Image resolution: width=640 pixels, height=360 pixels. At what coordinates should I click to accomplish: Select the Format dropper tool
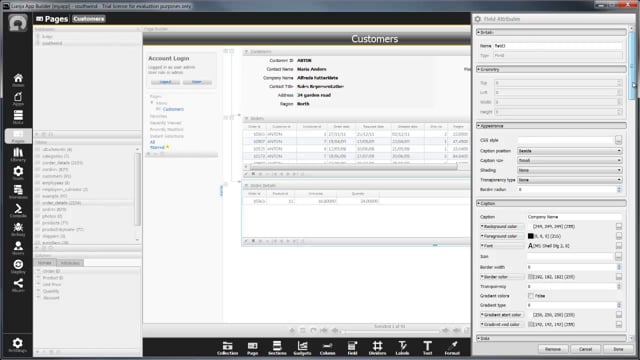coord(452,348)
